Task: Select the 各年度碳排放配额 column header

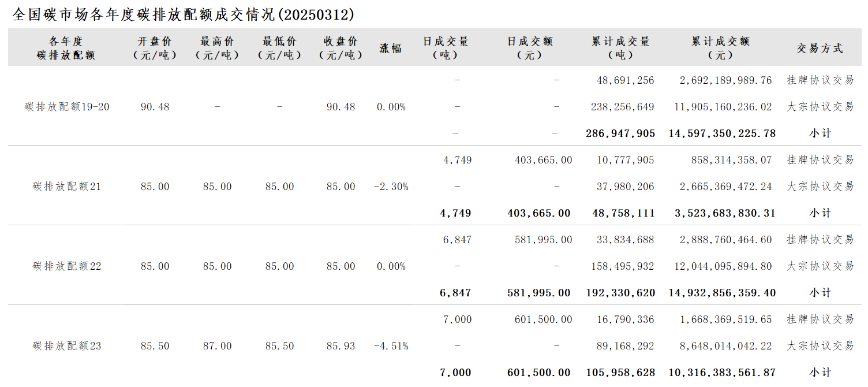Action: (66, 48)
